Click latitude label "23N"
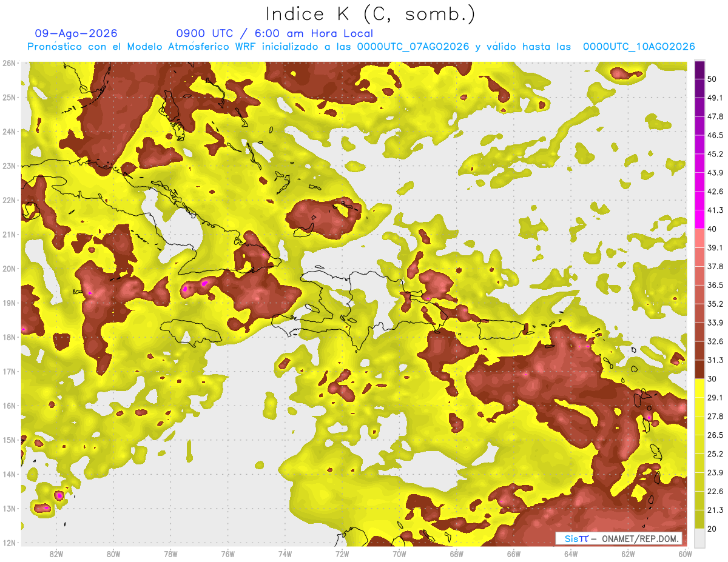This screenshot has height=562, width=728. click(x=9, y=166)
